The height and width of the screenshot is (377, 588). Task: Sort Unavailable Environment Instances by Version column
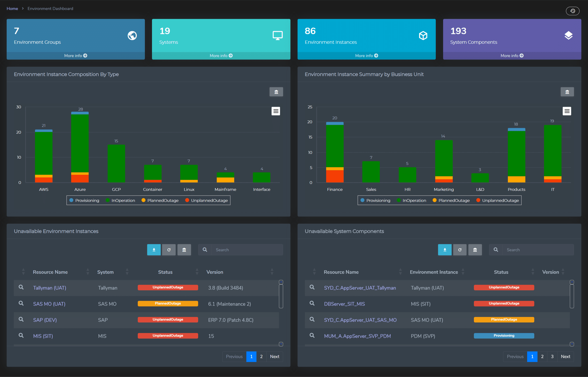[215, 272]
